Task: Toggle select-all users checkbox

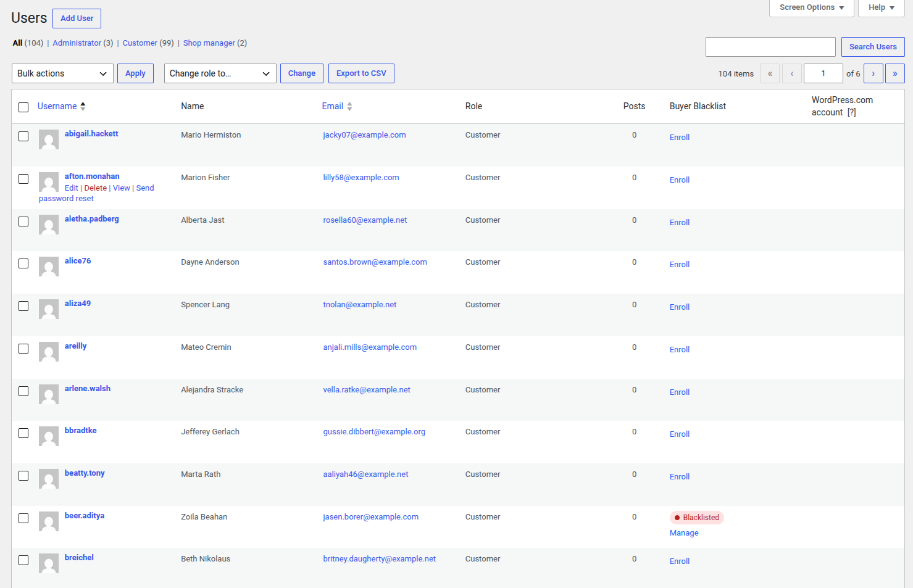Action: pyautogui.click(x=23, y=107)
